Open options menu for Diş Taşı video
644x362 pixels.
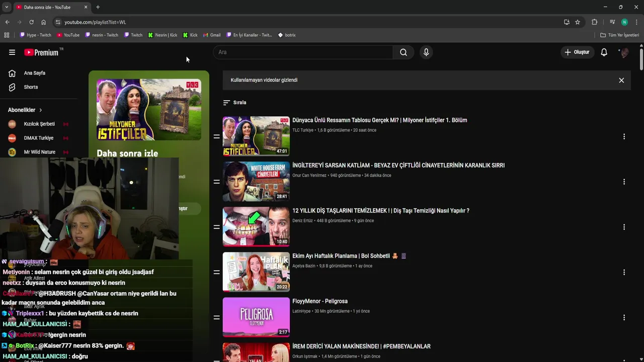coord(624,227)
